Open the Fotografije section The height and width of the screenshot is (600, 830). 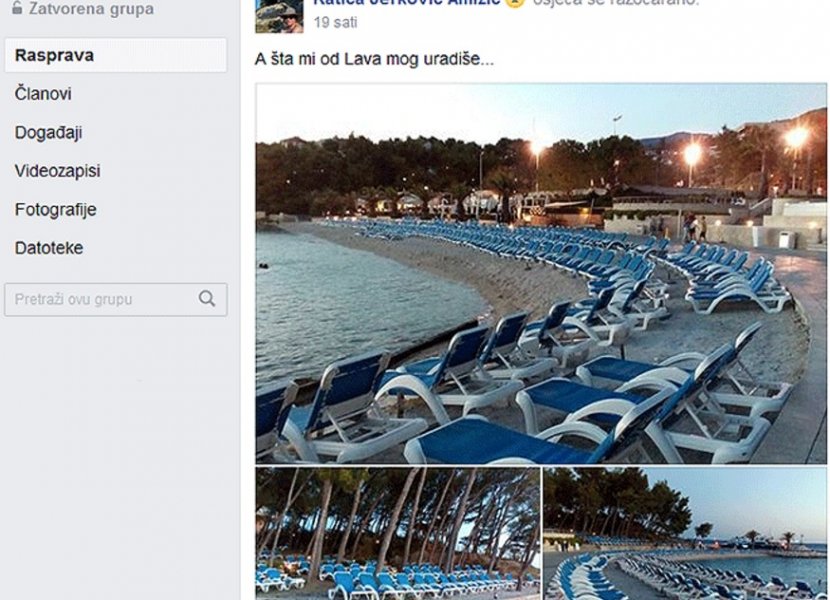tap(55, 210)
